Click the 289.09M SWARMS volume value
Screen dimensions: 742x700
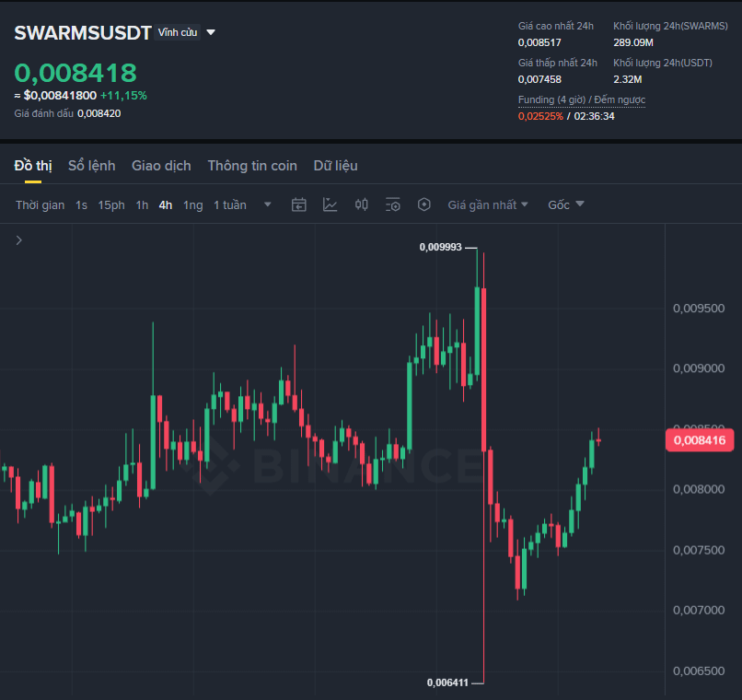(633, 42)
